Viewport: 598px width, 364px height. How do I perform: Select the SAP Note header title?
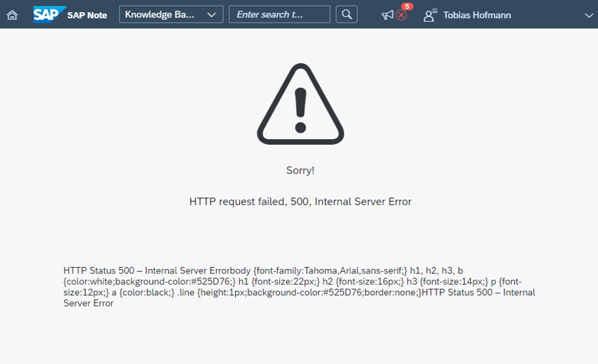[x=87, y=15]
